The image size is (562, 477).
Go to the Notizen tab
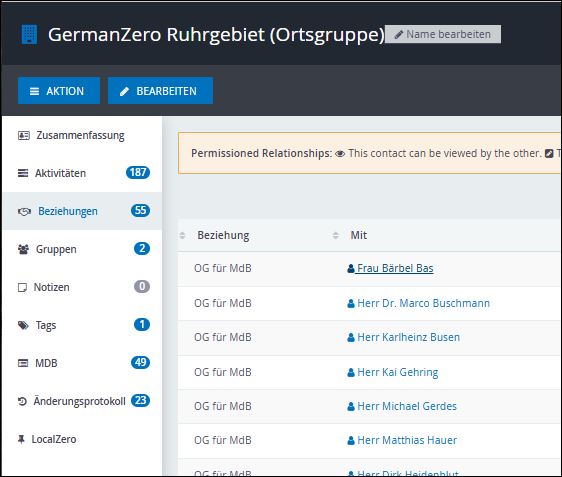[82, 287]
